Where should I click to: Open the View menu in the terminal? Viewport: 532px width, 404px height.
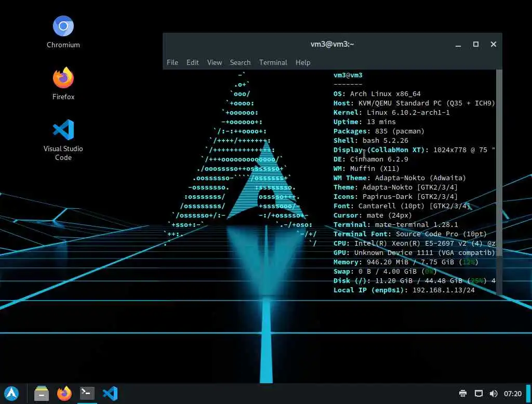click(215, 62)
